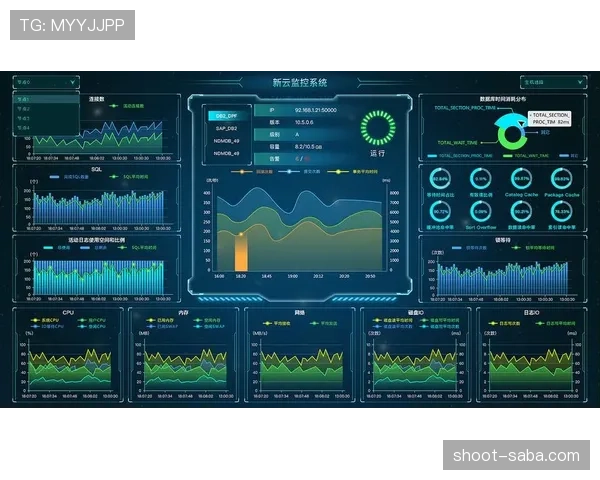The width and height of the screenshot is (600, 480).
Task: Choose 节点2 option in the open dropdown list
Action: (x=46, y=109)
